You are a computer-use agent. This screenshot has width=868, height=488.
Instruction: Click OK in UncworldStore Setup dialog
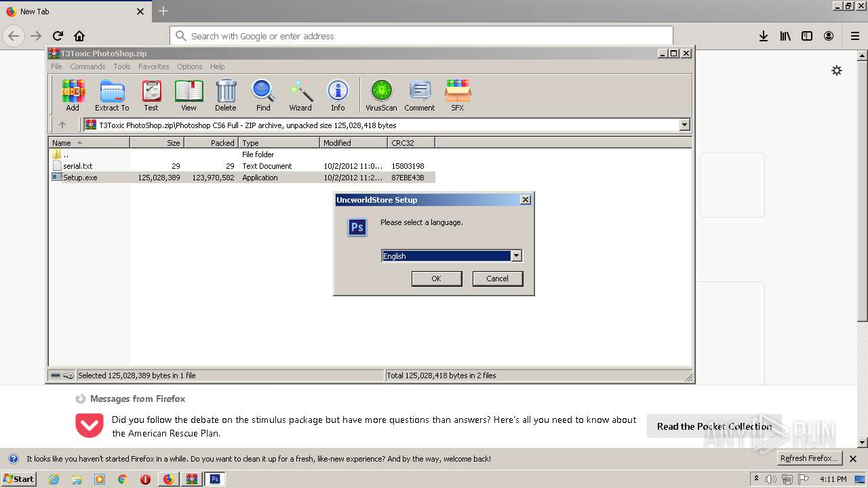coord(437,279)
